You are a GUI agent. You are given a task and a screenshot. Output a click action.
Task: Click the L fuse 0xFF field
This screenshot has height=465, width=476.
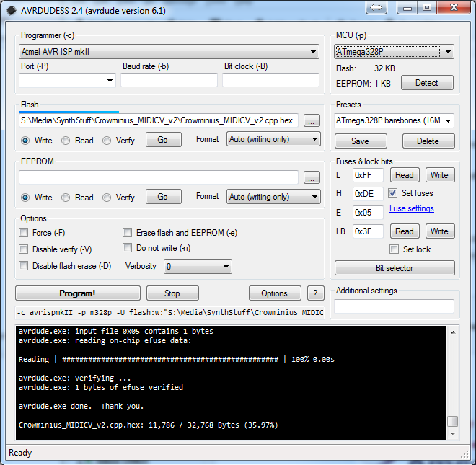coord(368,175)
